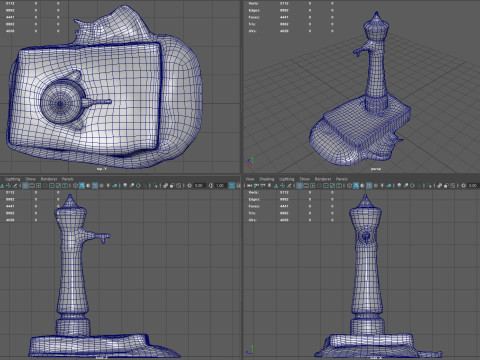The width and height of the screenshot is (480, 360).
Task: Click View Transform icon in the side-view panel toolbar
Action: tap(231, 185)
